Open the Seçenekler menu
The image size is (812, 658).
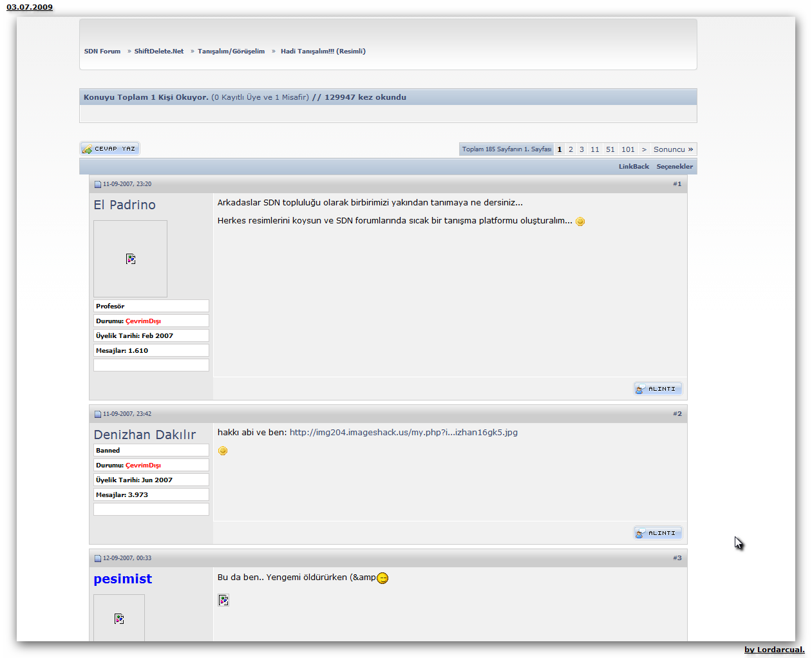[675, 167]
